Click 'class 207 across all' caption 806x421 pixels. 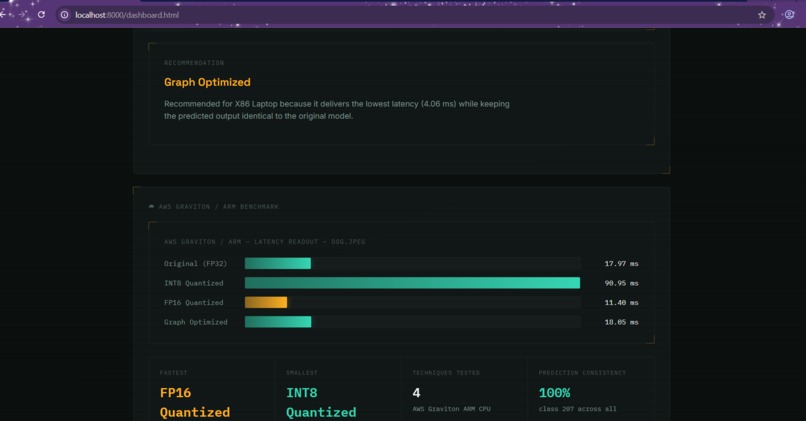tap(577, 409)
